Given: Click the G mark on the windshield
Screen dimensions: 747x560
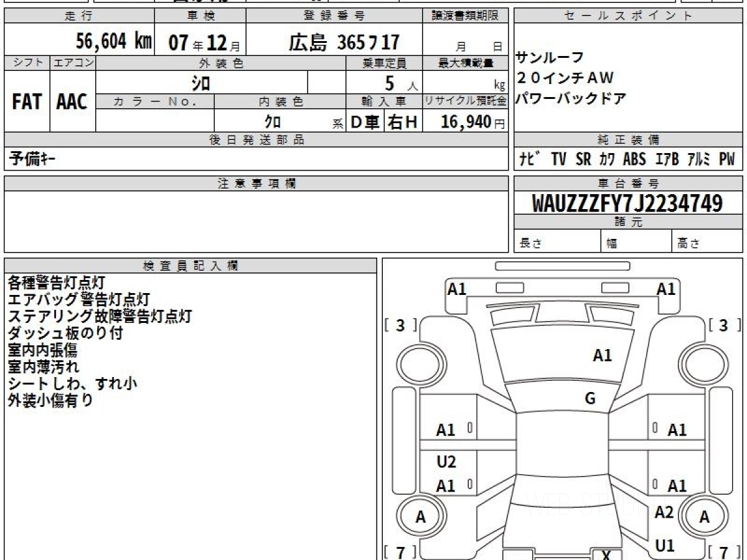Looking at the screenshot, I should [590, 399].
